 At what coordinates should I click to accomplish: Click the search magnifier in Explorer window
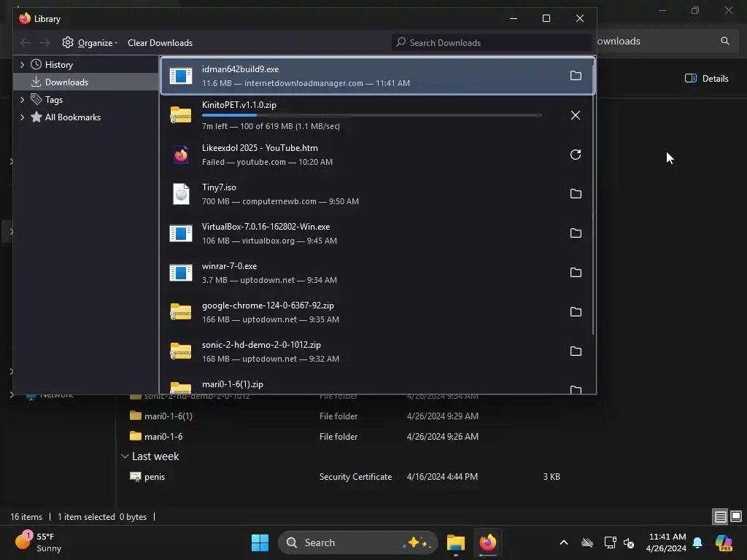[724, 41]
